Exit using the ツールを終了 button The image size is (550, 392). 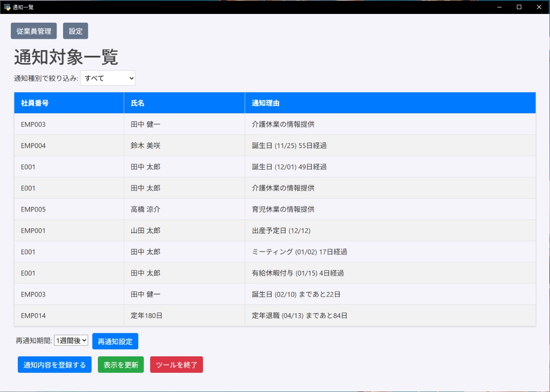pyautogui.click(x=176, y=365)
